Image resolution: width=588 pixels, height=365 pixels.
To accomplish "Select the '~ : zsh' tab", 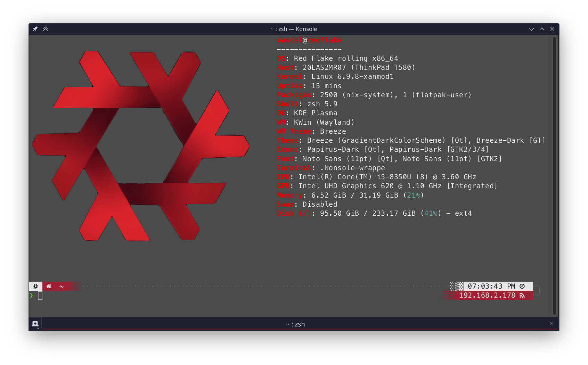I will pyautogui.click(x=295, y=324).
